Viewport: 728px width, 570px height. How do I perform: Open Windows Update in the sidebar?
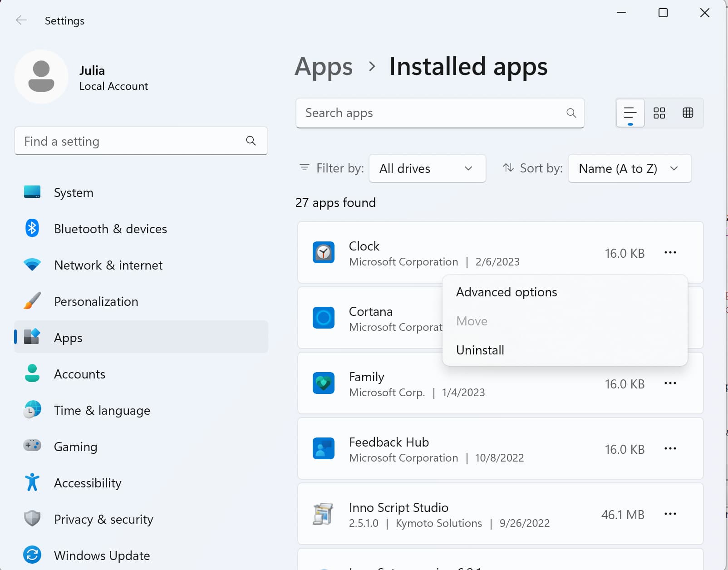pyautogui.click(x=102, y=555)
